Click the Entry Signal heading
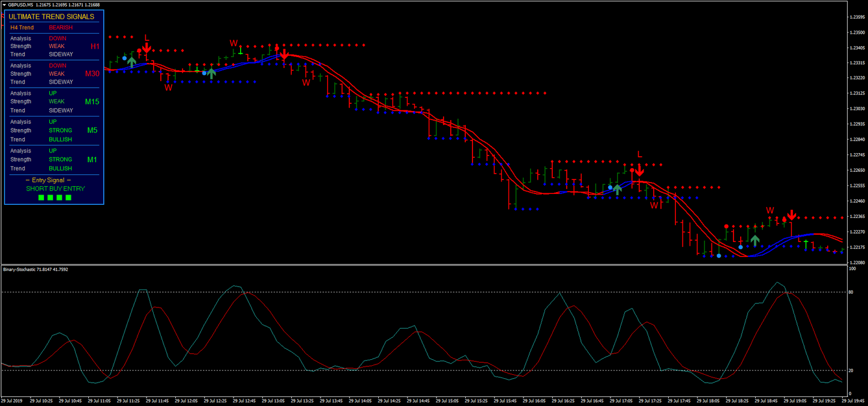Image resolution: width=868 pixels, height=406 pixels. (x=48, y=180)
